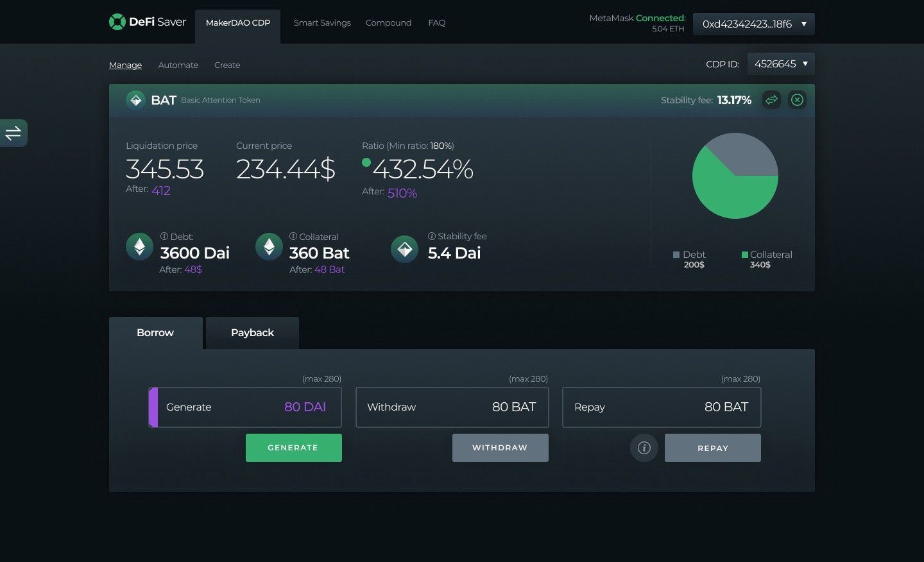This screenshot has width=924, height=562.
Task: Click the 3600 Dai debt value
Action: click(x=195, y=253)
